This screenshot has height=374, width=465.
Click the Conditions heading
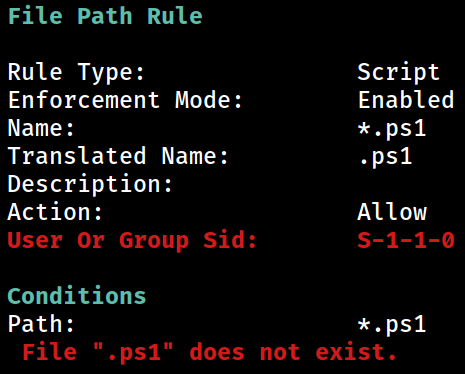click(77, 296)
